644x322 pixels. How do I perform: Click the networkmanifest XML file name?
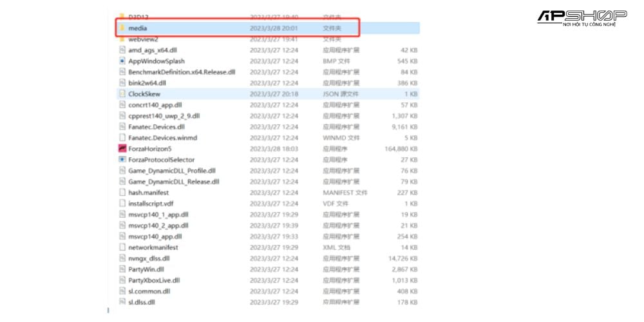tap(153, 247)
